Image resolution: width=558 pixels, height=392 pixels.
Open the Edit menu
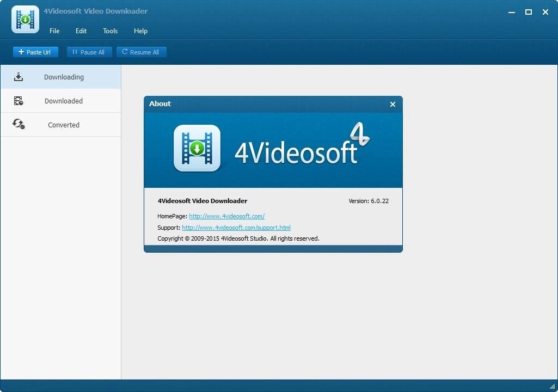click(81, 31)
